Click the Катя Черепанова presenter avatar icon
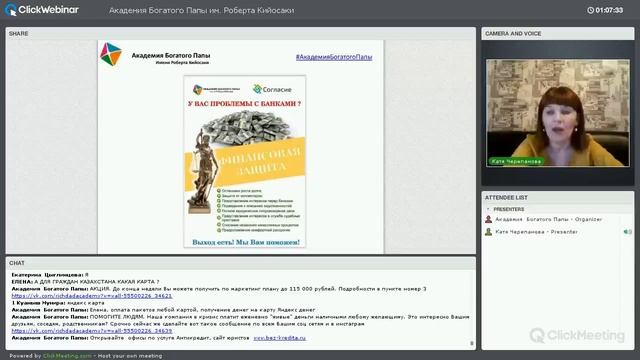640x360 pixels. click(x=488, y=232)
